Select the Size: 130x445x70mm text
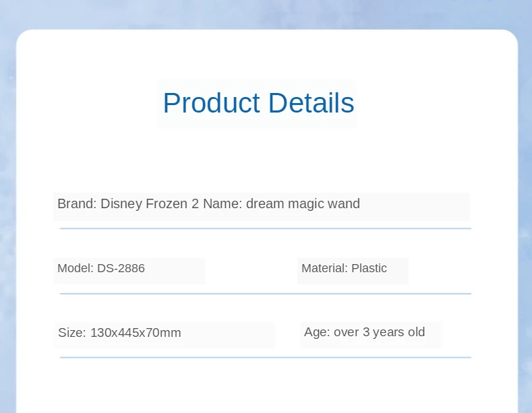 (119, 333)
